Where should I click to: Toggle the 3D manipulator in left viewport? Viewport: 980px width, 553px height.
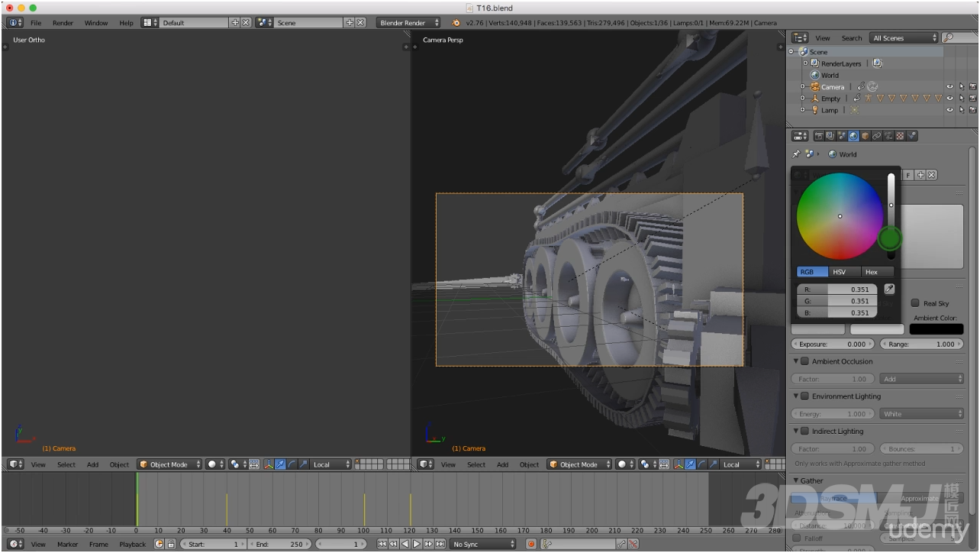click(x=269, y=464)
